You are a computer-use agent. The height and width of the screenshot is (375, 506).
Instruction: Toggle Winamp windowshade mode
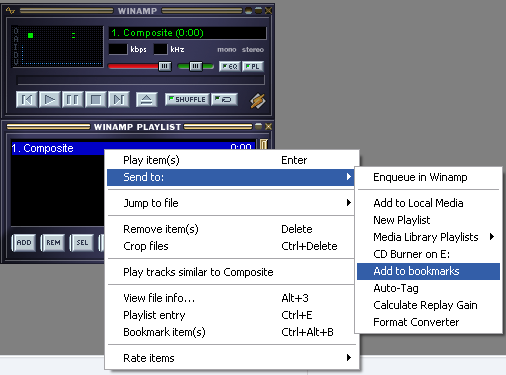tap(258, 11)
